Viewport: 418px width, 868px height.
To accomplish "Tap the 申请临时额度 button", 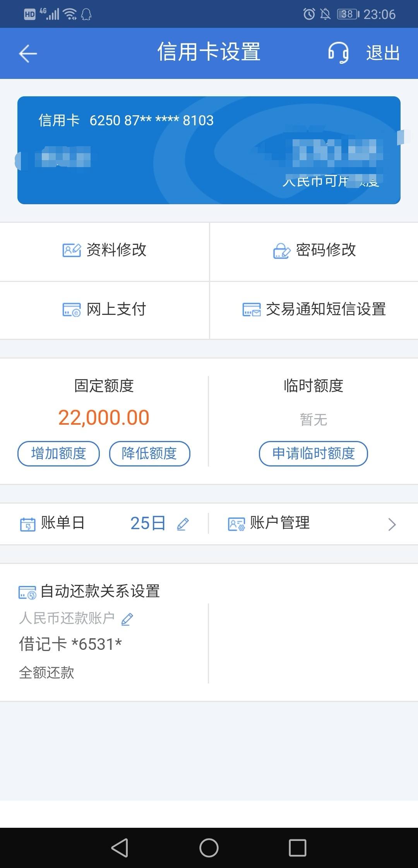I will [313, 453].
